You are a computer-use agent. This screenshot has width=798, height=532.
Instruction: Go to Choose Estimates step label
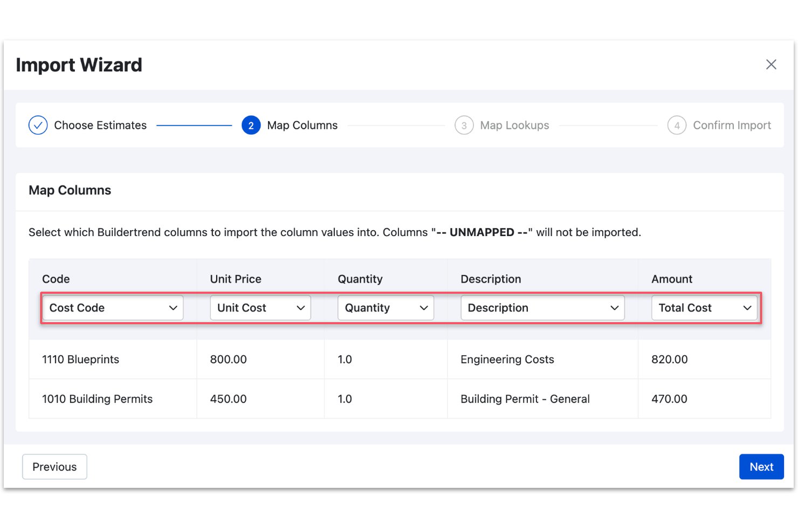(x=100, y=125)
